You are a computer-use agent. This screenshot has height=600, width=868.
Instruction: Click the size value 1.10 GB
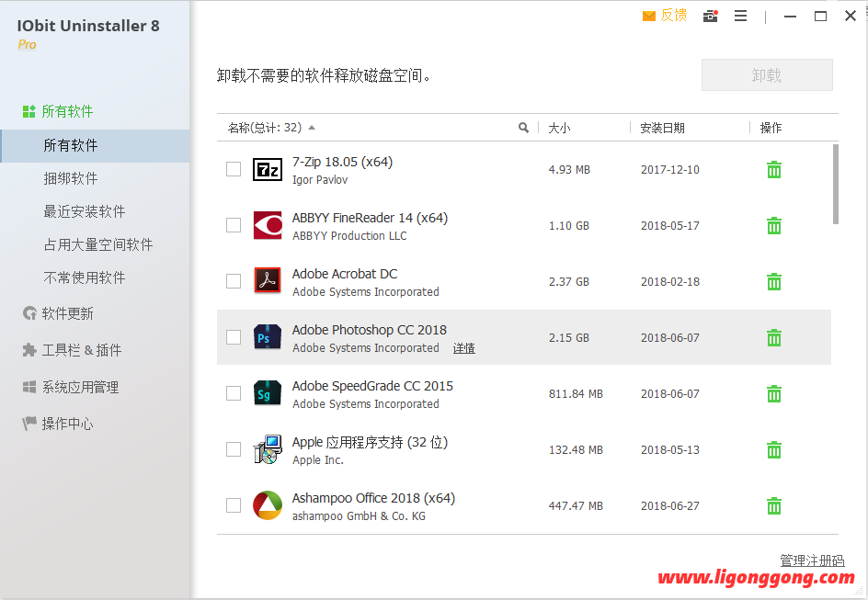[568, 226]
